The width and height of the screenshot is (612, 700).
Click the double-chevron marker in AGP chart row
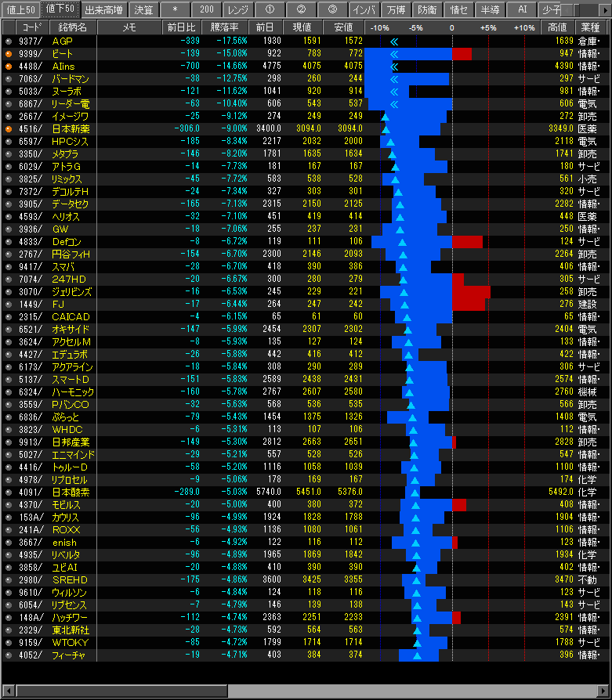394,42
